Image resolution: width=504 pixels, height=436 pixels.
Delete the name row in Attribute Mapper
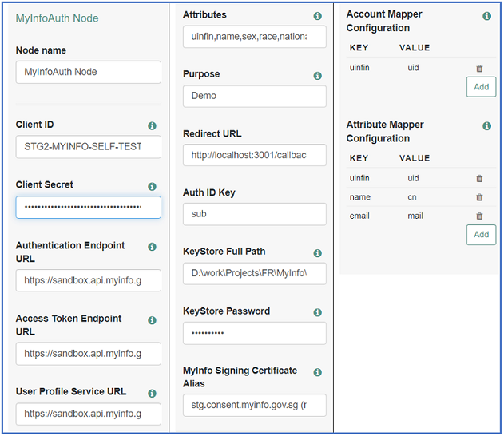tap(479, 197)
